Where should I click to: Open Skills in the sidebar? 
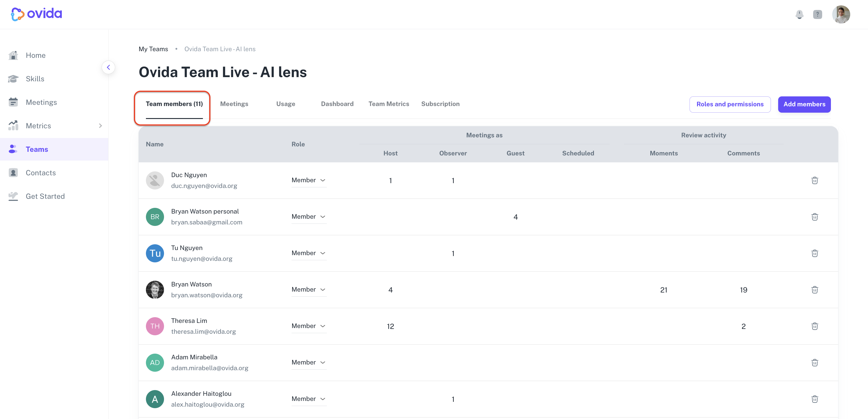[35, 79]
